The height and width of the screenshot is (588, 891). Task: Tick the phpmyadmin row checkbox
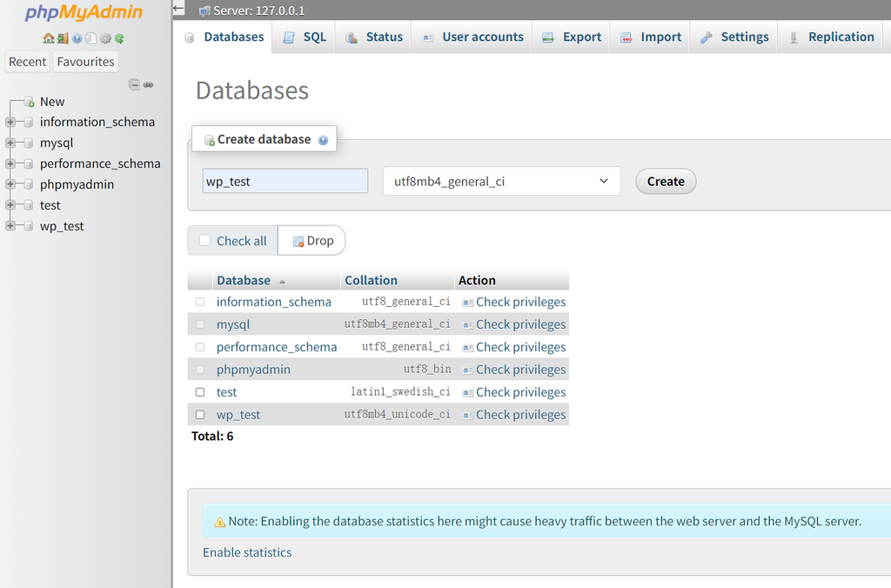click(200, 370)
